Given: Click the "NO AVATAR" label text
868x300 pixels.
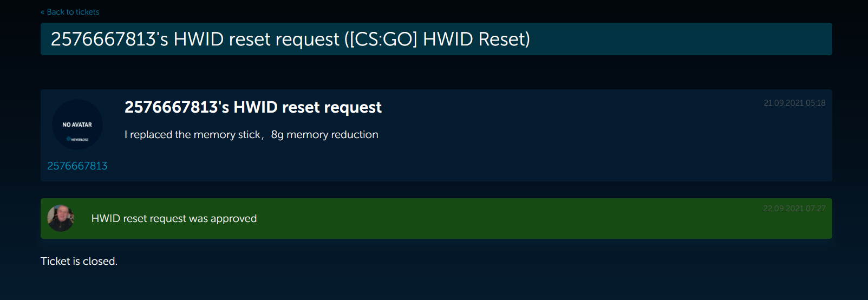Looking at the screenshot, I should click(x=77, y=125).
